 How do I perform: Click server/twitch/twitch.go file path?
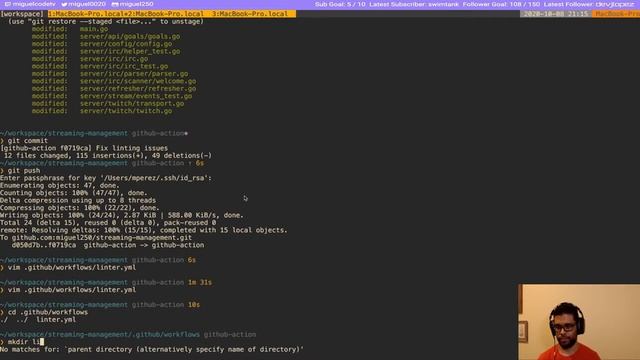pyautogui.click(x=126, y=111)
